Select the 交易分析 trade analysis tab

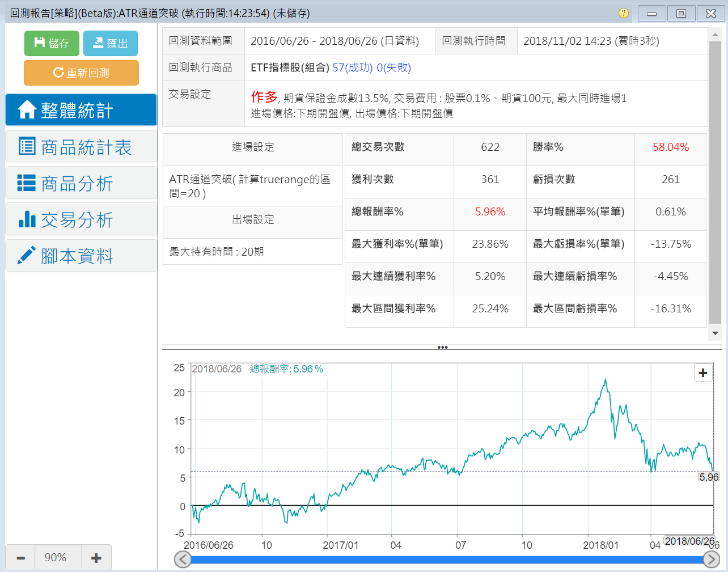pyautogui.click(x=81, y=219)
